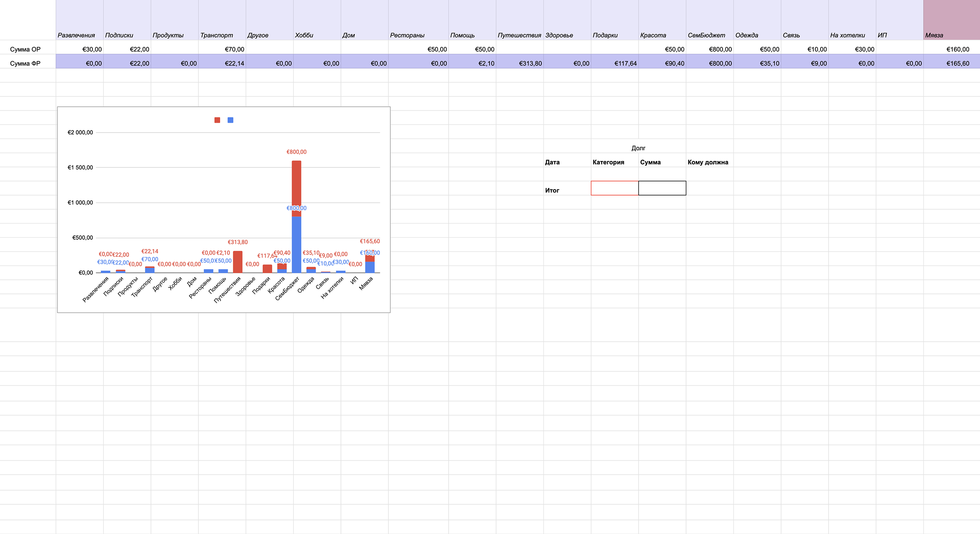Click the Кому должна column header

[708, 162]
